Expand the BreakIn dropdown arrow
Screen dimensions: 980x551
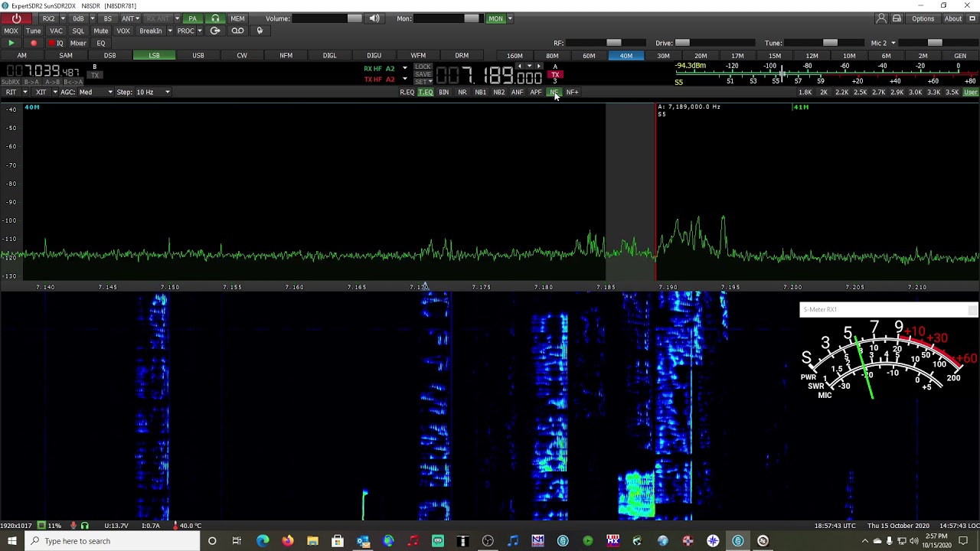pyautogui.click(x=169, y=31)
